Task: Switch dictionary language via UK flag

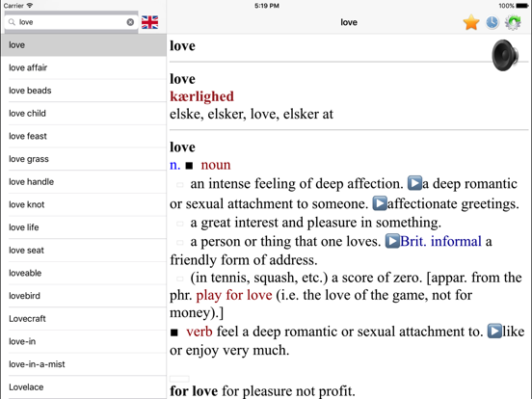Action: coord(149,22)
